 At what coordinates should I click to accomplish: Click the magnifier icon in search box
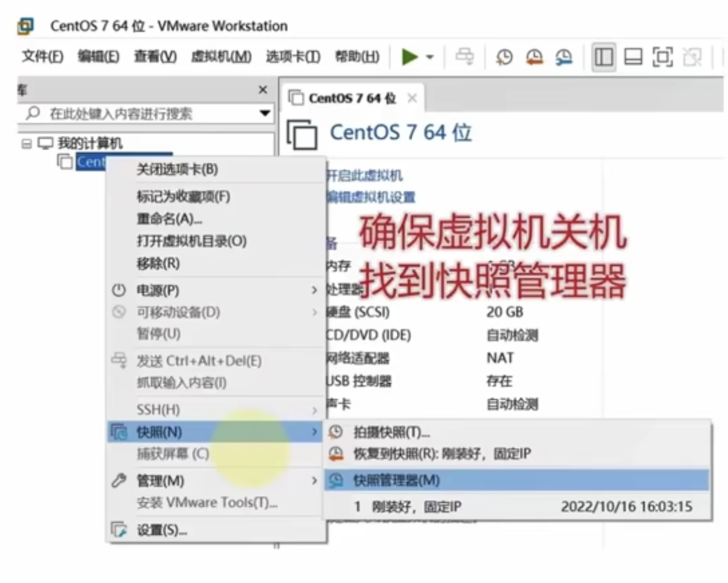click(x=33, y=113)
